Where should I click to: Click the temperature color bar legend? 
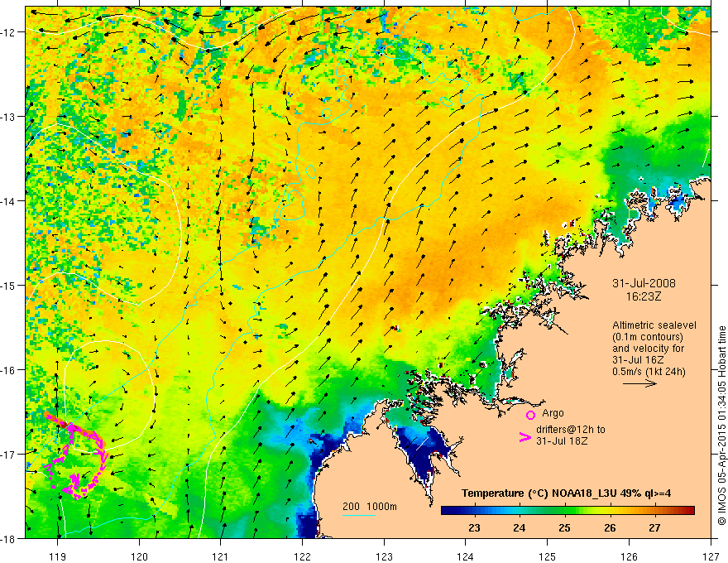[568, 510]
